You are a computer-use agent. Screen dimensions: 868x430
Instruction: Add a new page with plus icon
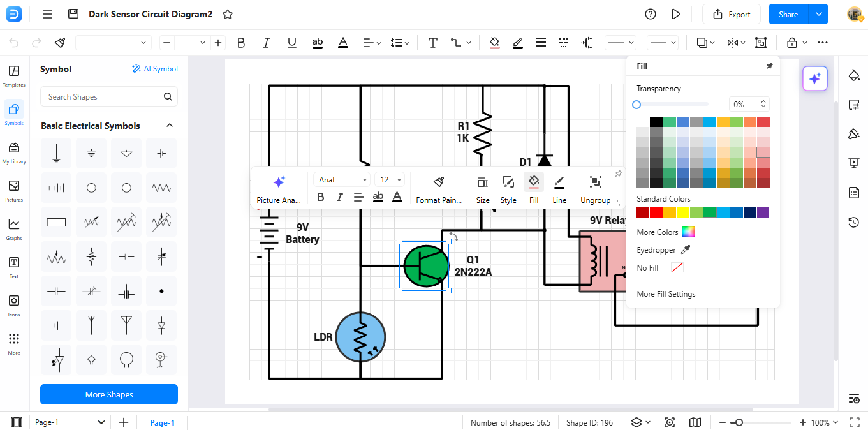coord(124,422)
